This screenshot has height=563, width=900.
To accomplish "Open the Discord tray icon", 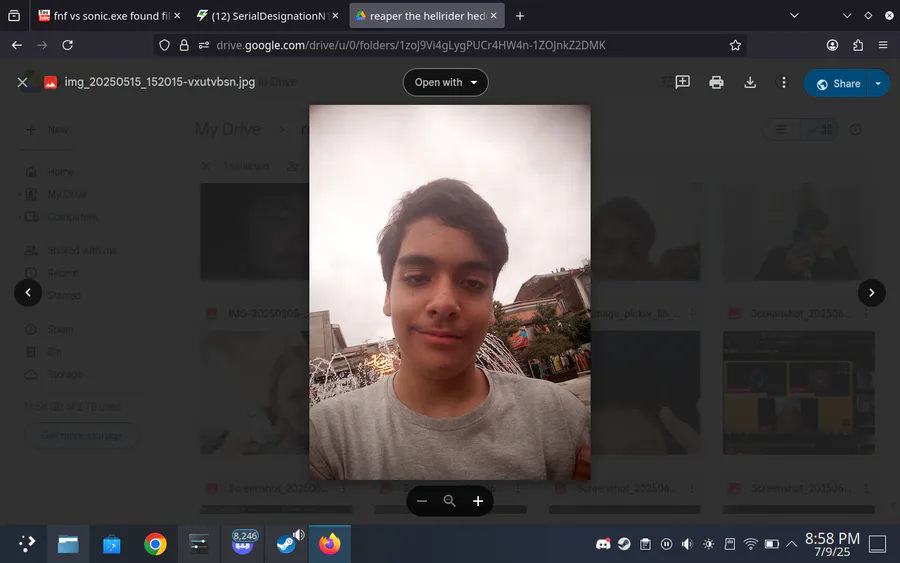I will (x=603, y=544).
